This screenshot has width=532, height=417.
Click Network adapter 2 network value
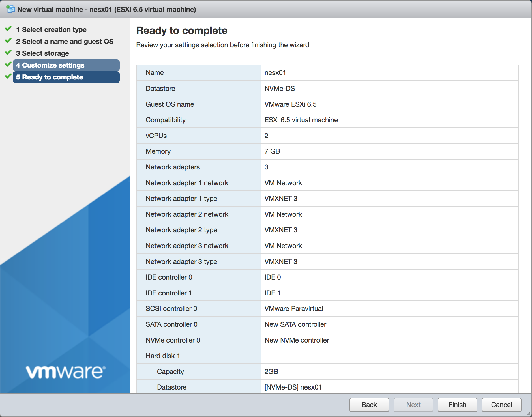tap(283, 214)
